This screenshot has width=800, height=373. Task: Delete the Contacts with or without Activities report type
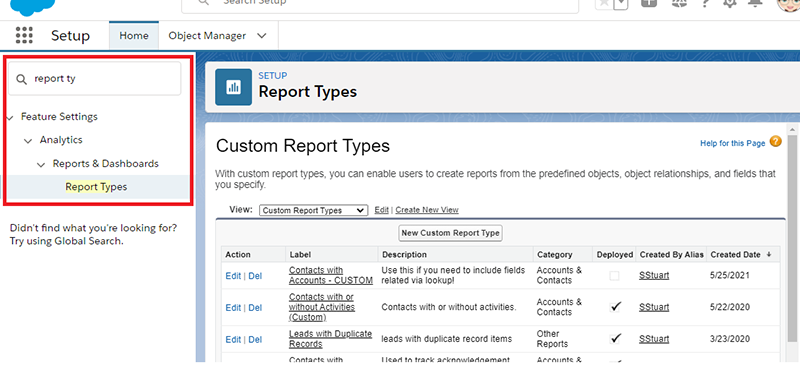255,308
